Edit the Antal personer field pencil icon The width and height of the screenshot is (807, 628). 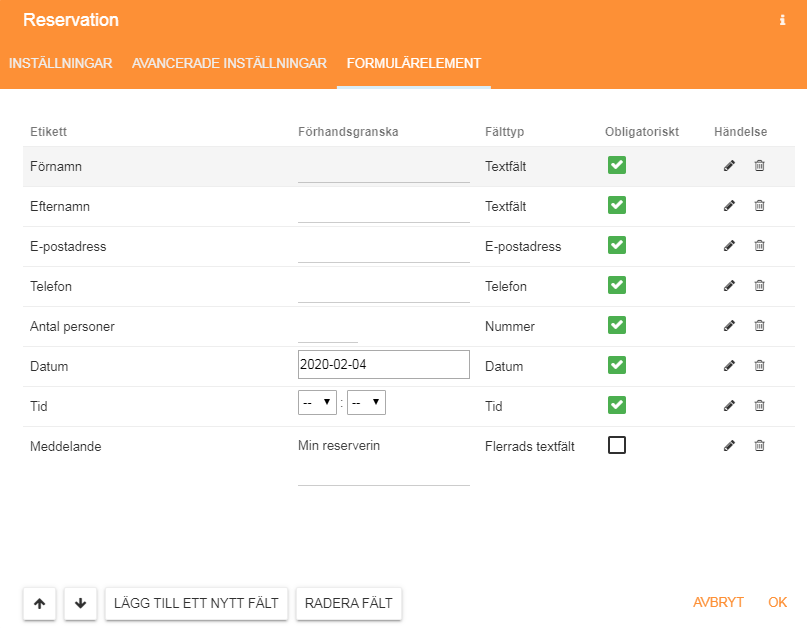pos(729,326)
